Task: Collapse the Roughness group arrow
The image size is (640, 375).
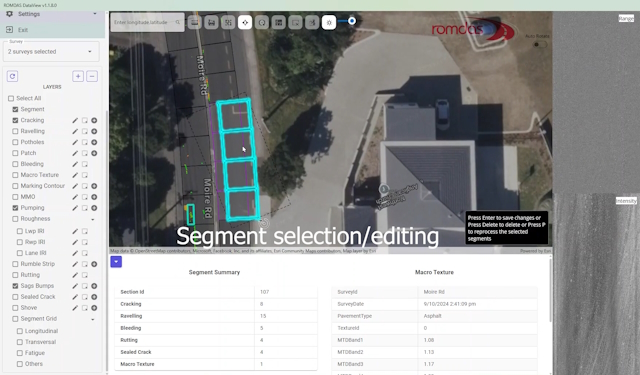Action: coord(93,220)
